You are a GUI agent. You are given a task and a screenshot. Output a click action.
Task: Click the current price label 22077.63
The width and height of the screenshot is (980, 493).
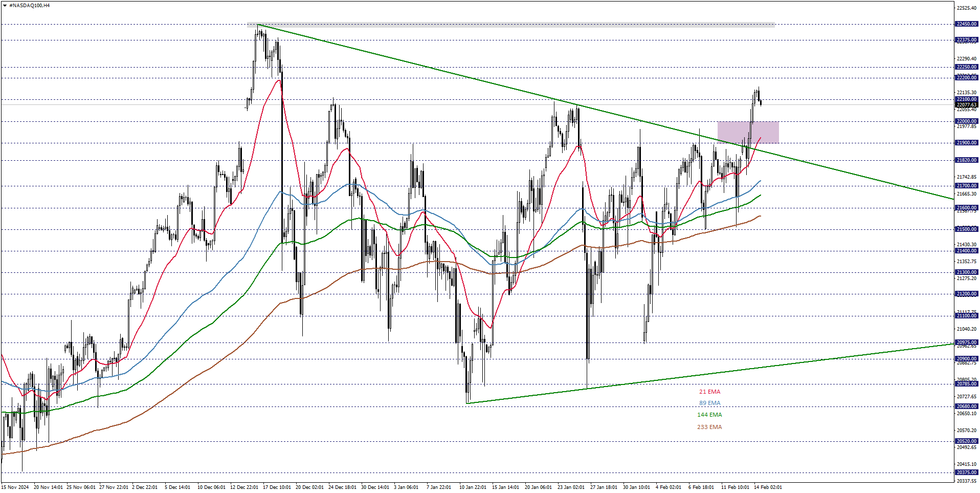(x=967, y=105)
